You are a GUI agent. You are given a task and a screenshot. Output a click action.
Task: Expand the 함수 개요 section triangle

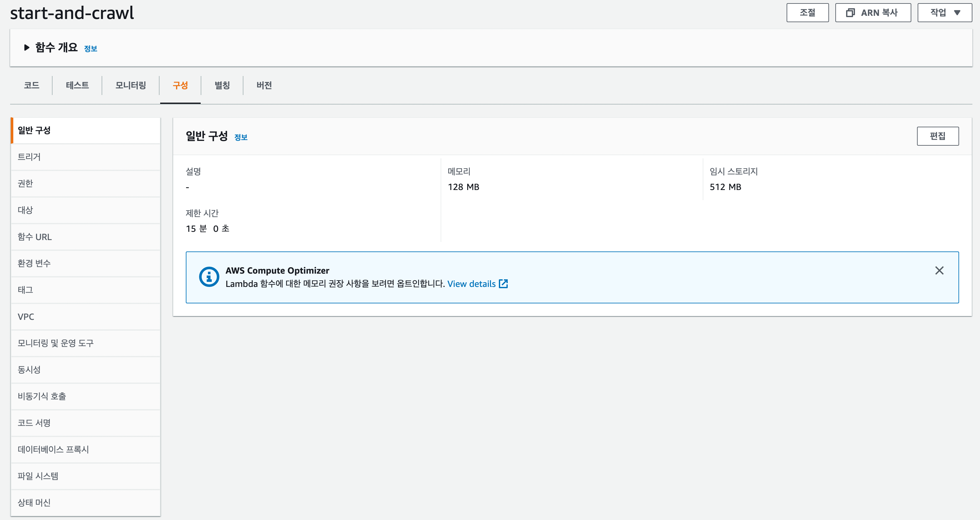click(27, 48)
